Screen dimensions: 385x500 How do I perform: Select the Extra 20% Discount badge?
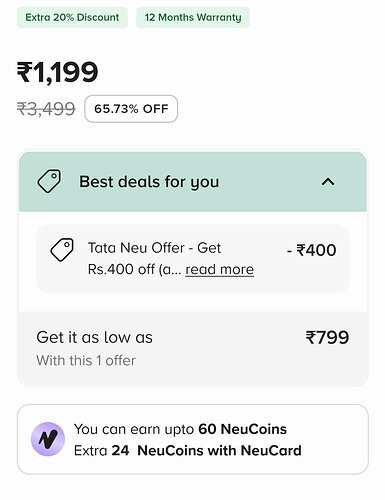click(x=72, y=17)
